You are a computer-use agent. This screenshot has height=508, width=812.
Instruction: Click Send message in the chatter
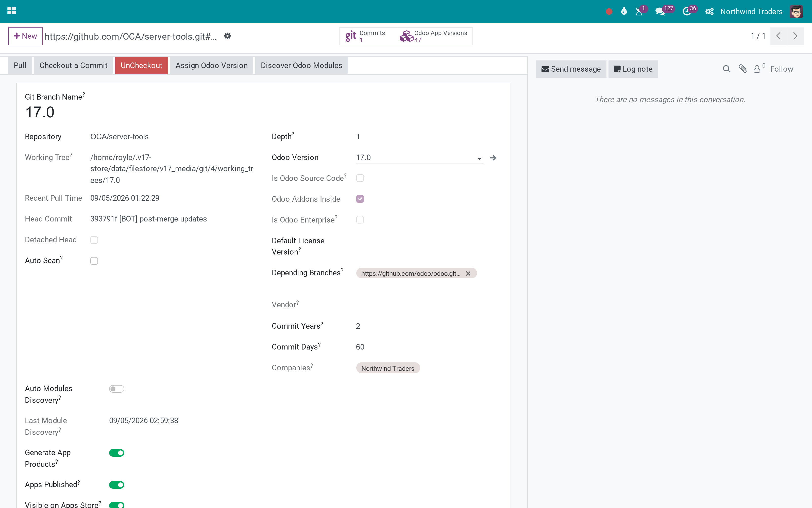pyautogui.click(x=571, y=69)
